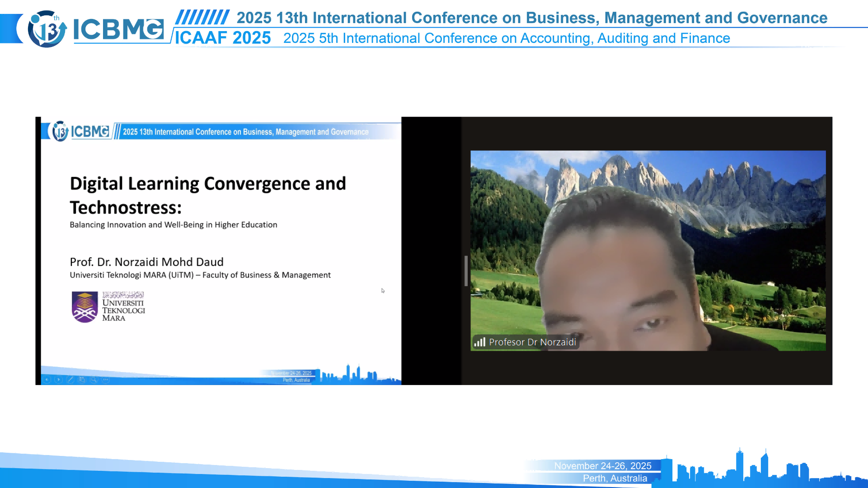
Task: Open the more slideshow options ellipsis
Action: click(106, 380)
